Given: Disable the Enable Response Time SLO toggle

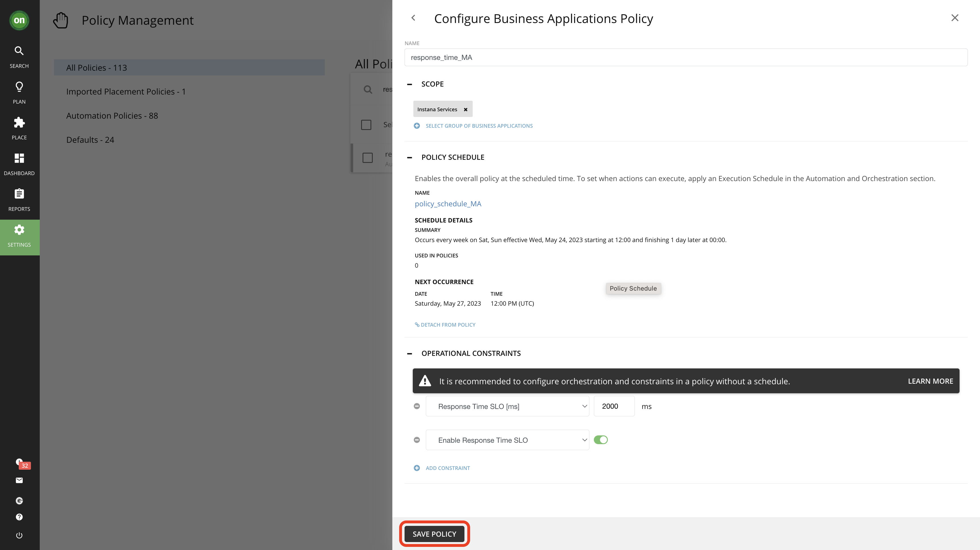Looking at the screenshot, I should [x=601, y=440].
